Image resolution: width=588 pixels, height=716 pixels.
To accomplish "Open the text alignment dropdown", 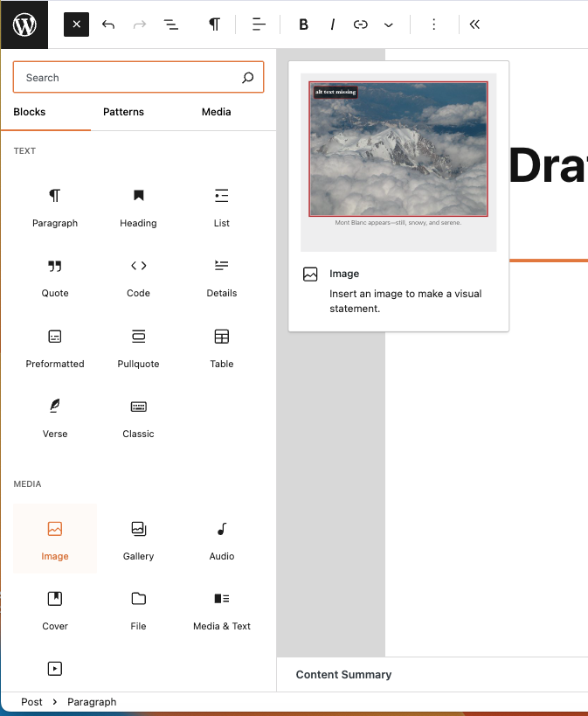I will [258, 24].
